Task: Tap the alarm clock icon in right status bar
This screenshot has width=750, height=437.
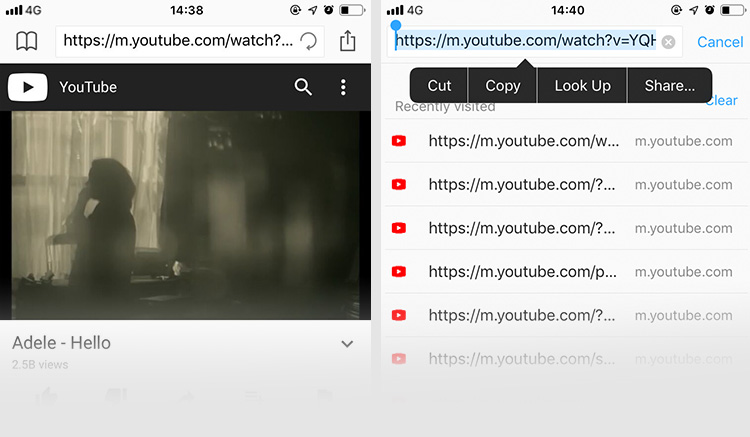Action: (x=710, y=10)
